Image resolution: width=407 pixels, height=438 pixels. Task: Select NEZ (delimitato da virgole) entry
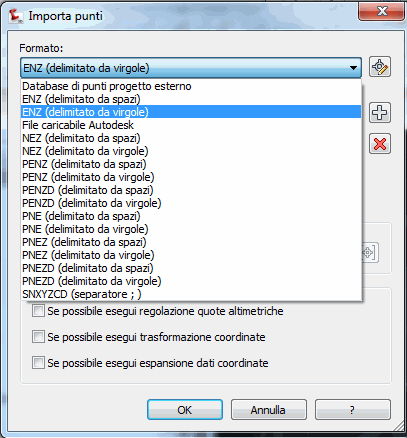(191, 151)
